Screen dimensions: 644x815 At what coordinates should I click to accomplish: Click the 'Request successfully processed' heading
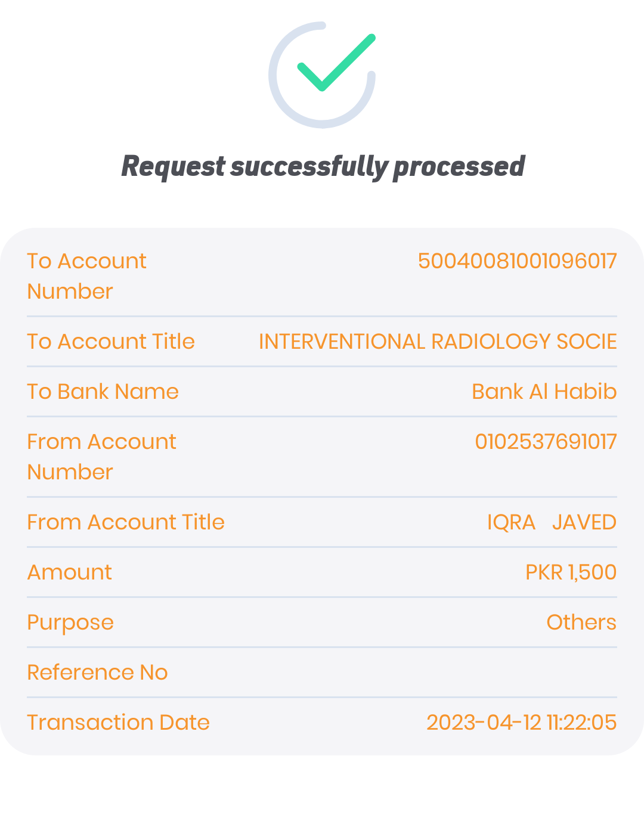point(323,166)
